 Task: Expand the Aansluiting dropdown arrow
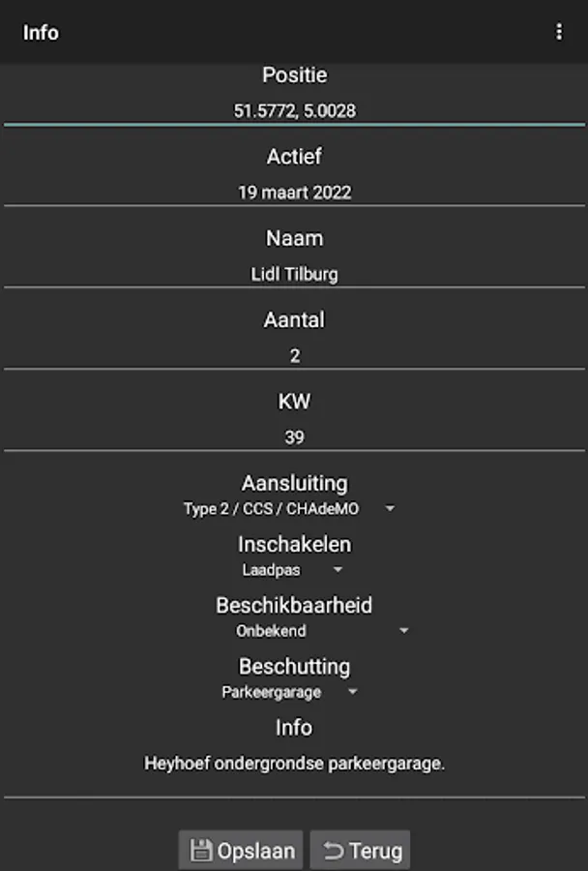[390, 509]
